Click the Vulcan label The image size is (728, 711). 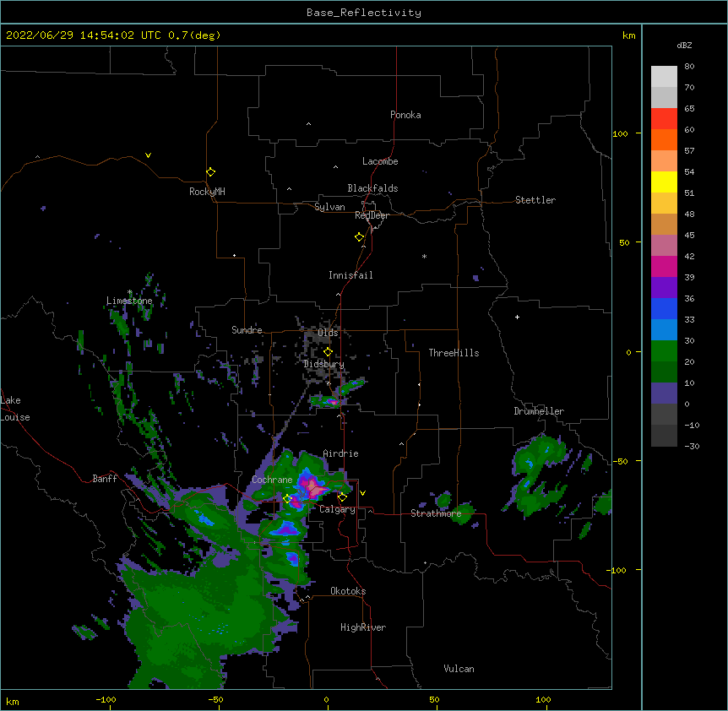[x=459, y=669]
